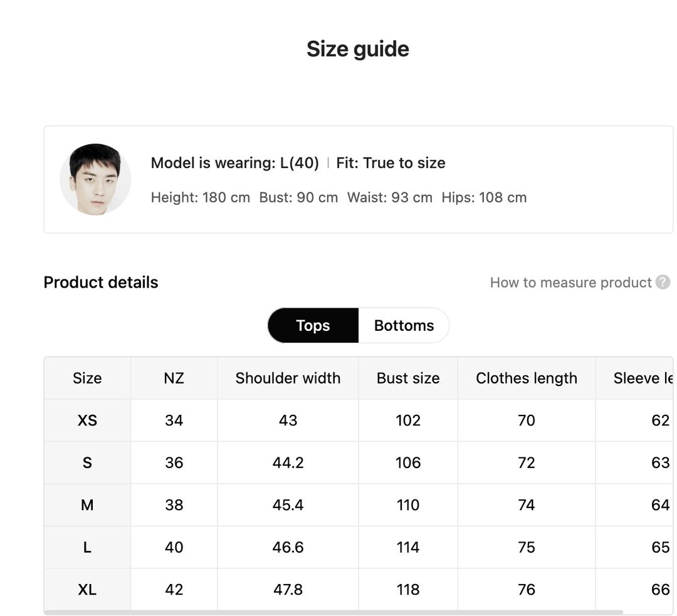Select the L size row label
The width and height of the screenshot is (677, 616).
pos(87,547)
